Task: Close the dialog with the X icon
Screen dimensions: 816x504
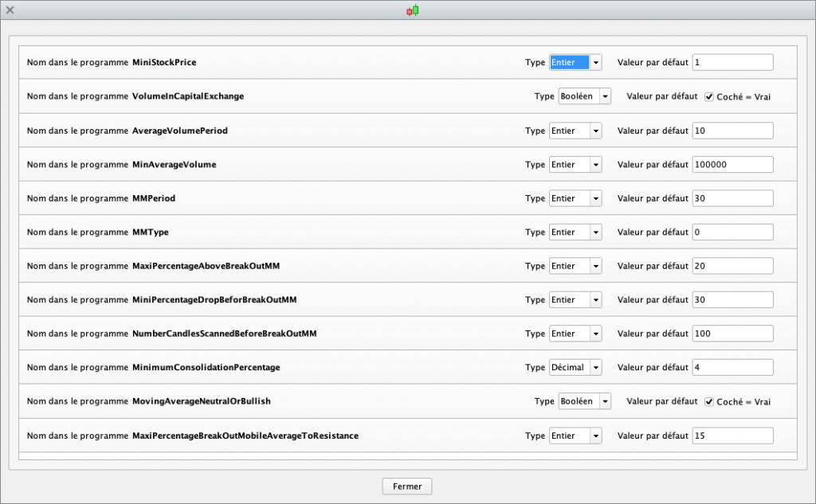Action: (x=10, y=10)
